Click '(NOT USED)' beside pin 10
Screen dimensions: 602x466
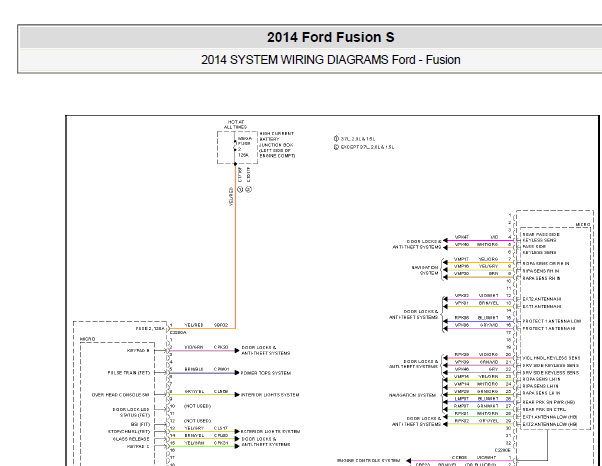click(197, 406)
